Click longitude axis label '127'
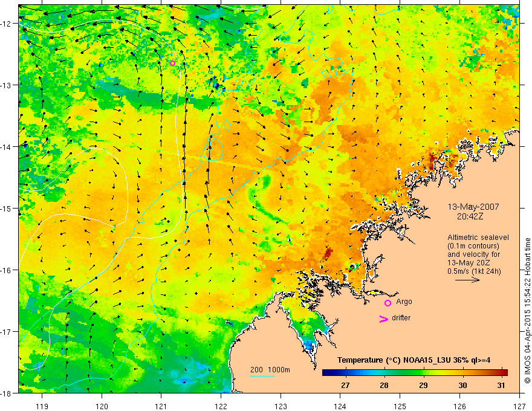 click(519, 406)
